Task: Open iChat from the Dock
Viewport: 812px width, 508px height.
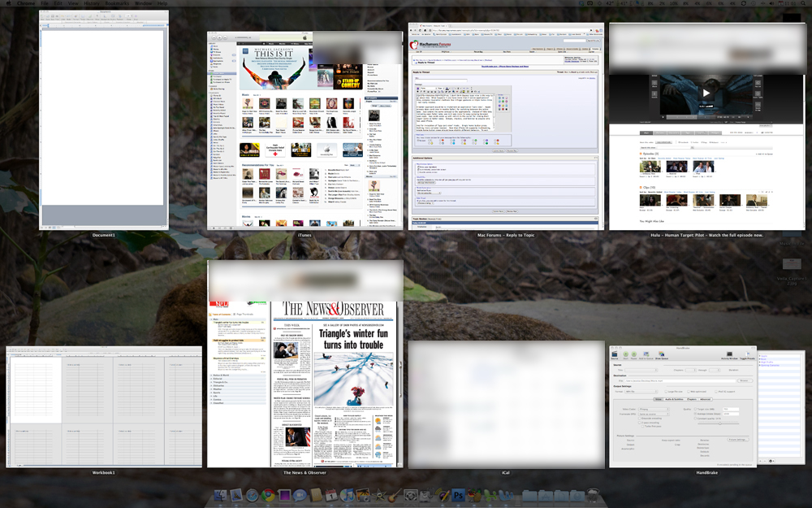Action: (300, 495)
